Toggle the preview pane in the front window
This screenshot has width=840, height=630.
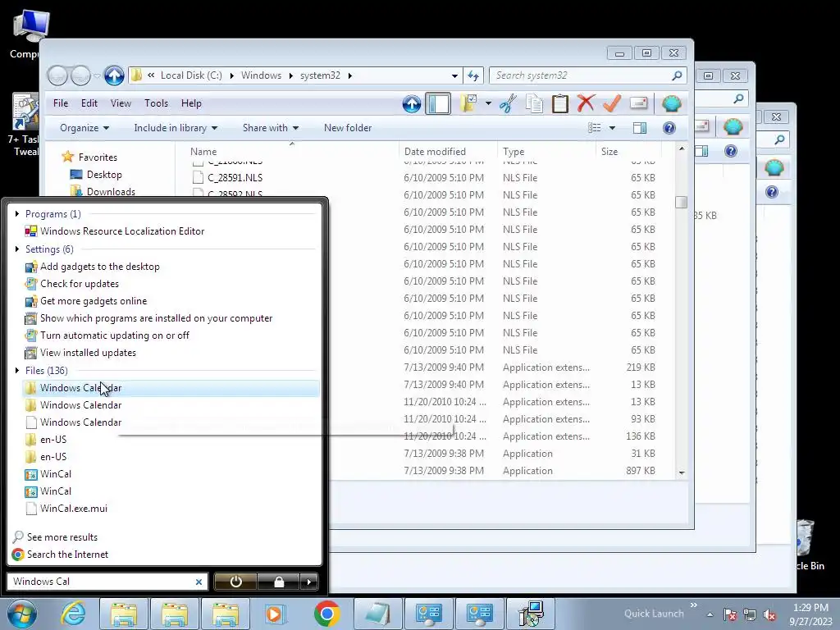(640, 128)
